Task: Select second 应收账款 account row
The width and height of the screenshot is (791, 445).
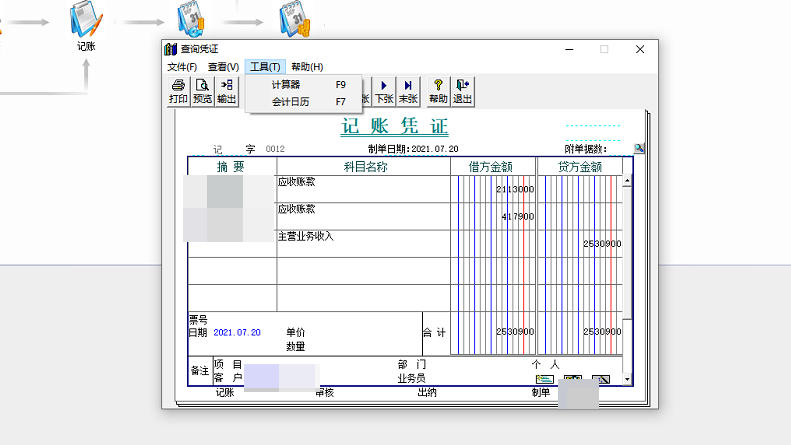Action: [363, 216]
